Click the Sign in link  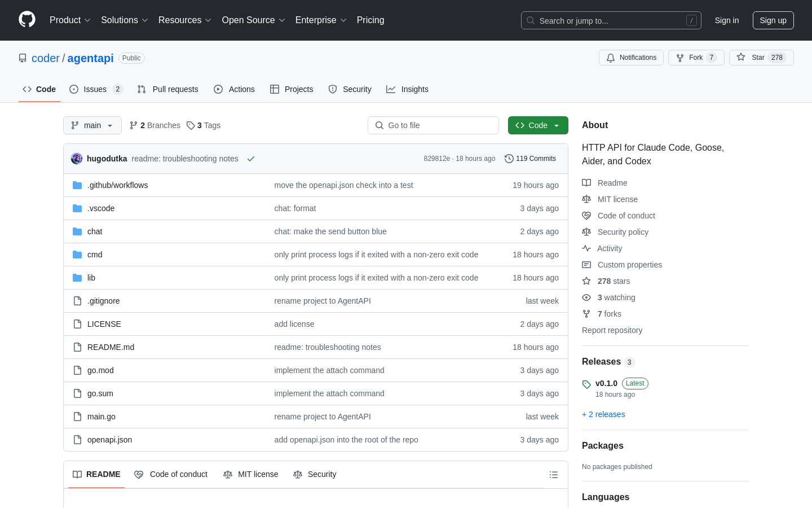pos(727,20)
